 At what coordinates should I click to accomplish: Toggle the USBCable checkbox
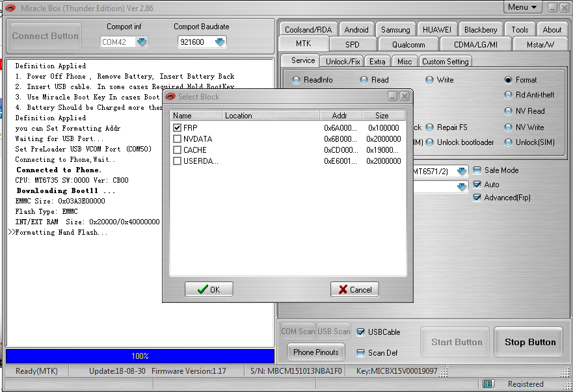(361, 332)
